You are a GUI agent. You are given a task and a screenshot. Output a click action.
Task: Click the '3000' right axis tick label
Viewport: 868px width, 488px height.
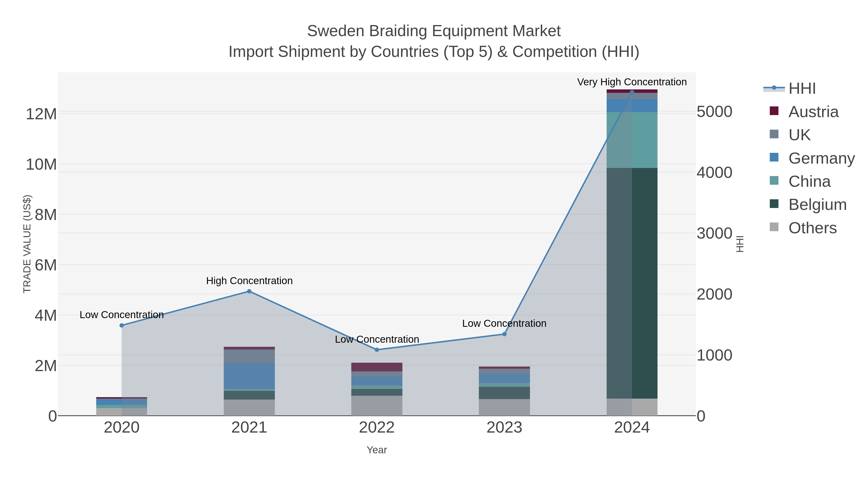(715, 234)
